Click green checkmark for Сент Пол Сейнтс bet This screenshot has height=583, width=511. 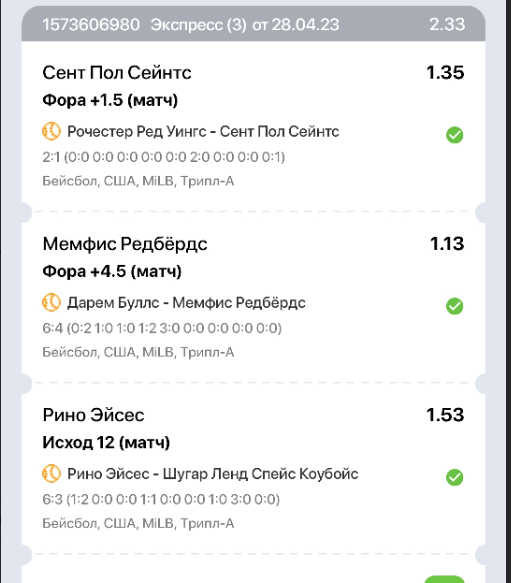tap(454, 135)
